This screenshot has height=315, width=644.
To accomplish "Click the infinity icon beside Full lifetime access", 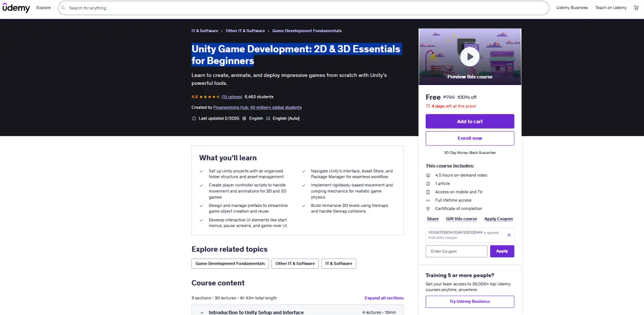I will pos(428,200).
